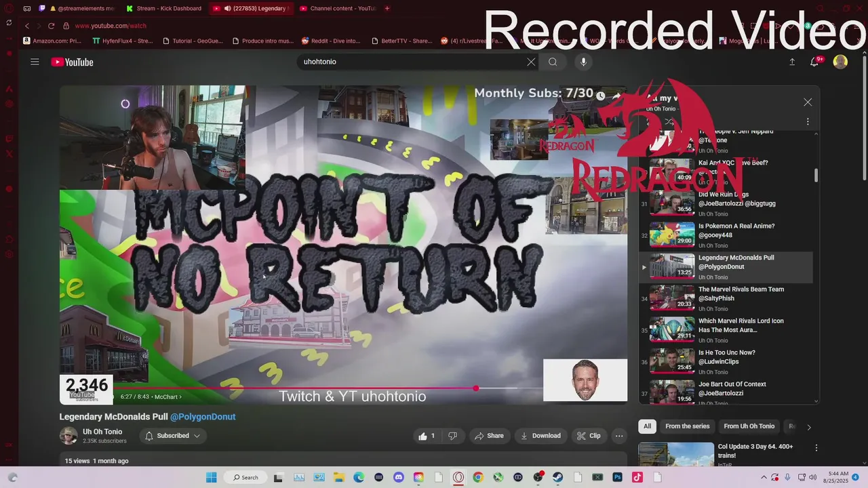The image size is (868, 488).
Task: Click the playlist panel scrollbar
Action: coord(816,176)
